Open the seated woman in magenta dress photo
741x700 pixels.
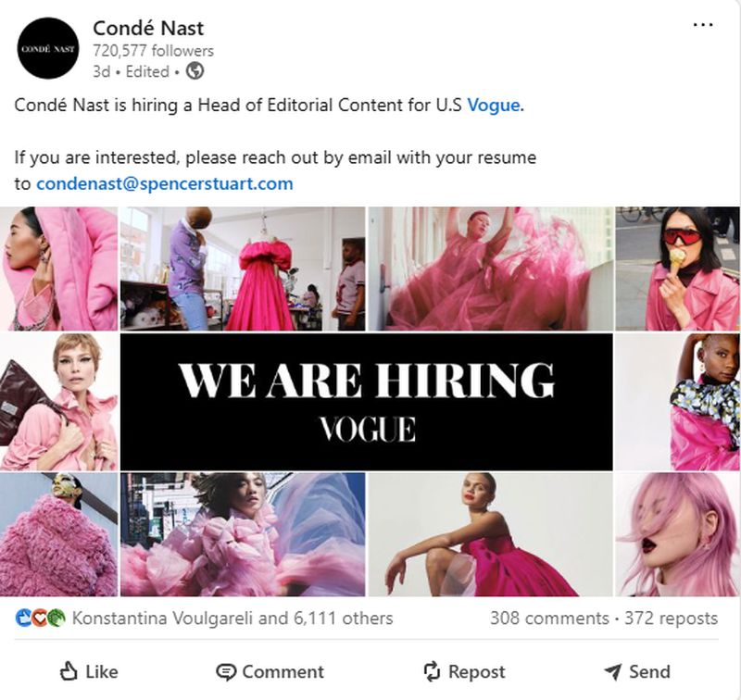click(x=491, y=534)
